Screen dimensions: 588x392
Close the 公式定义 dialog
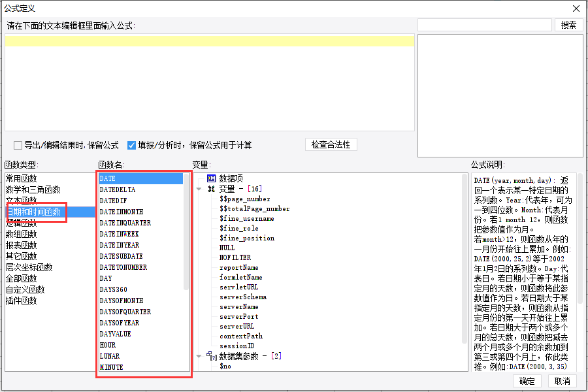576,8
